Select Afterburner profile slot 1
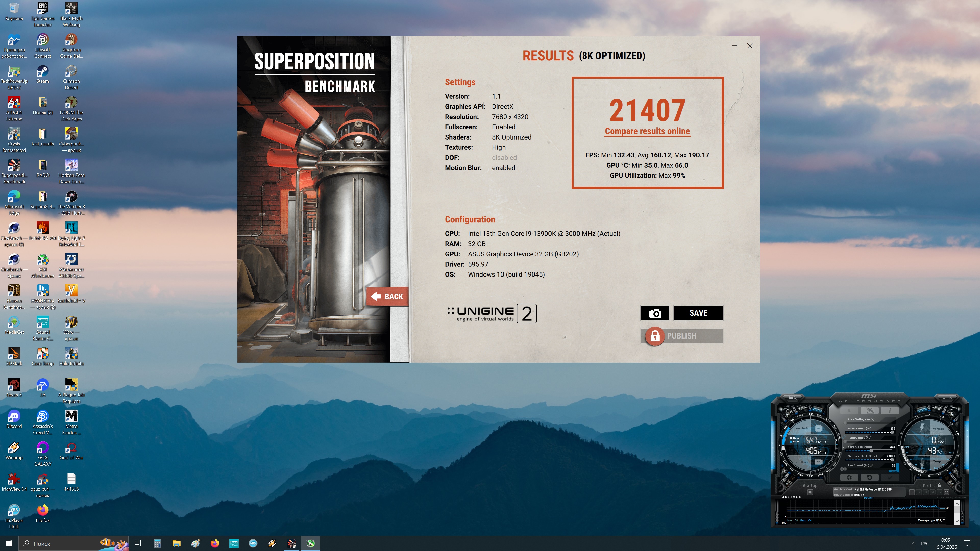This screenshot has width=980, height=551. tap(912, 492)
